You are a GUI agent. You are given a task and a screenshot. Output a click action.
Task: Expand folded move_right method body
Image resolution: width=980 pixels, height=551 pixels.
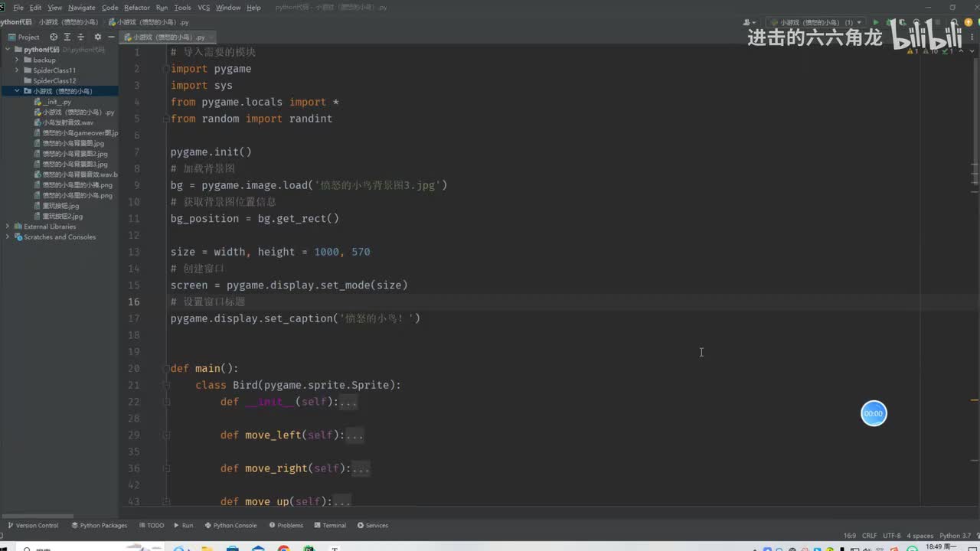tap(361, 468)
